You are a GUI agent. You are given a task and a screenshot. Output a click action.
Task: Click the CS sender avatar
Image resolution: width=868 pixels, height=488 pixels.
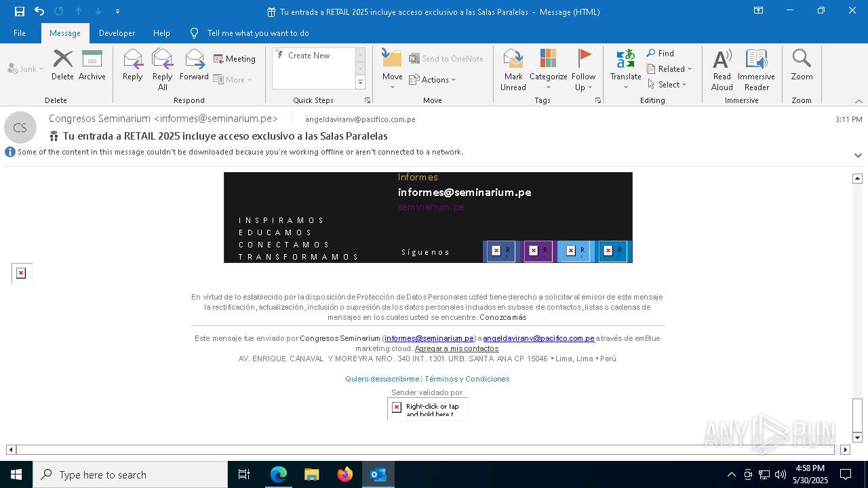tap(20, 127)
